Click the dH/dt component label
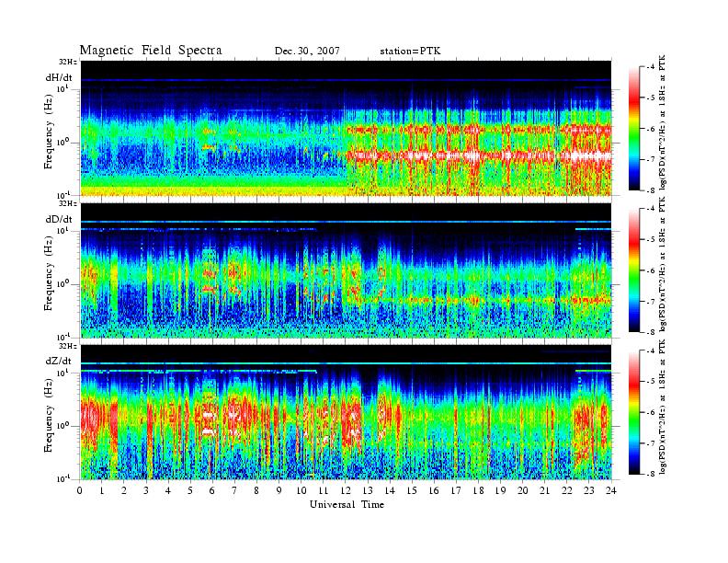 (x=59, y=77)
